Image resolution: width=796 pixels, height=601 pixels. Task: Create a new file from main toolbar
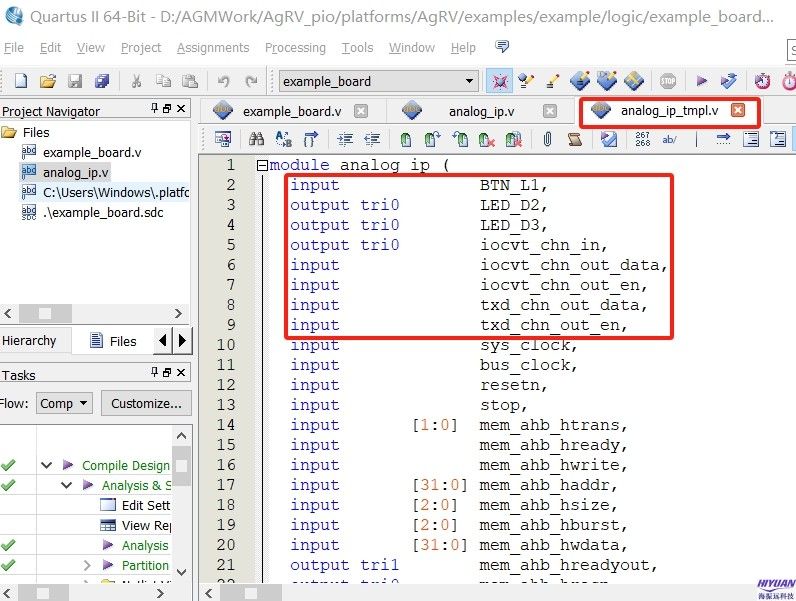click(21, 81)
